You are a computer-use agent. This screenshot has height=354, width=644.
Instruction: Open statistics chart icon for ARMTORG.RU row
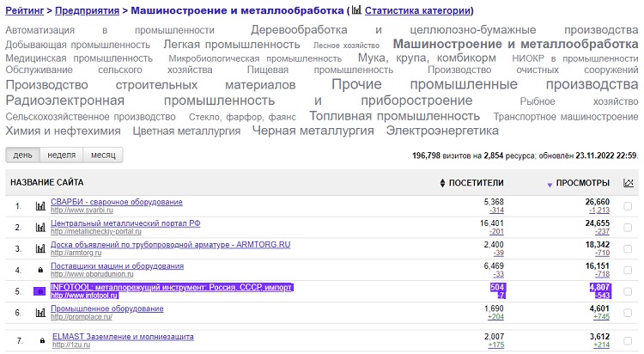(40, 249)
